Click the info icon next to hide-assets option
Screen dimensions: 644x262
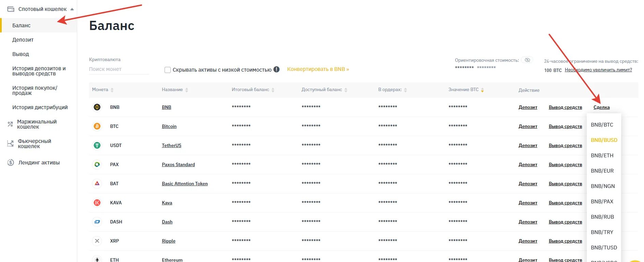click(x=277, y=69)
